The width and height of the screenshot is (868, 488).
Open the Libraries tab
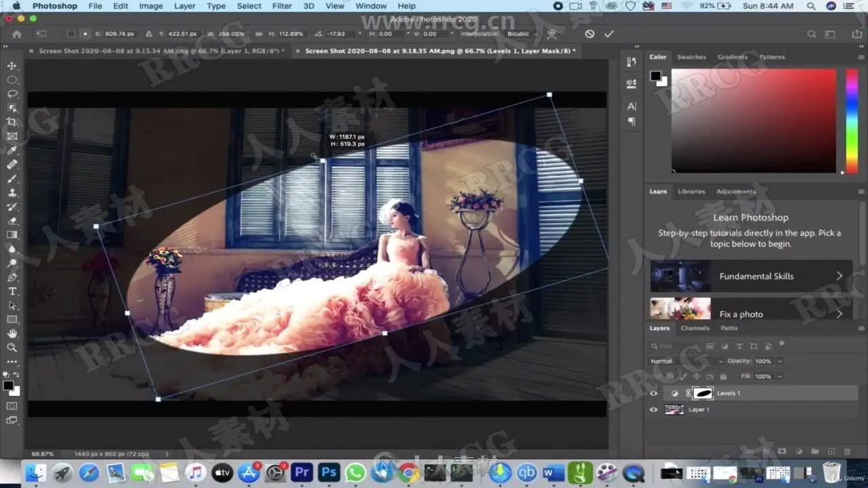click(x=691, y=192)
